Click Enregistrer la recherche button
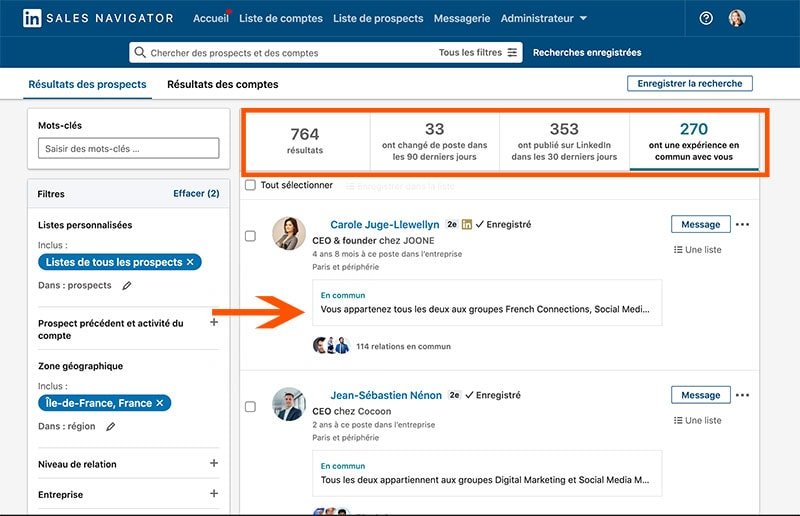The image size is (800, 516). pyautogui.click(x=690, y=83)
